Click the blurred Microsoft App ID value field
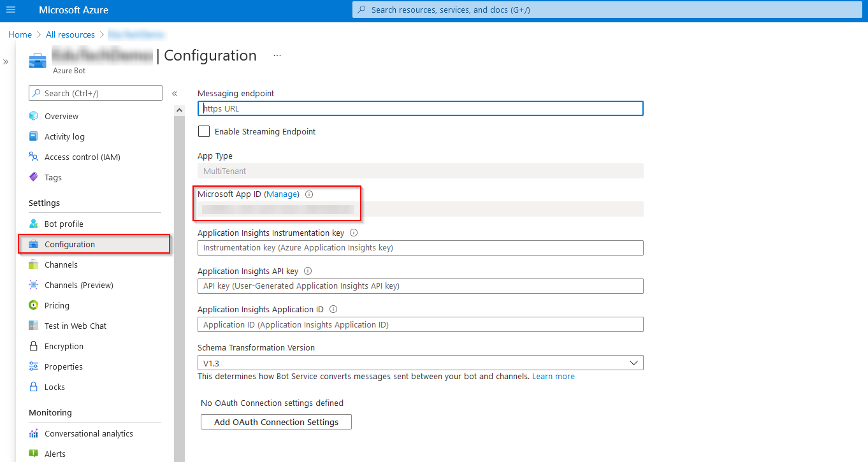The height and width of the screenshot is (462, 868). click(421, 209)
